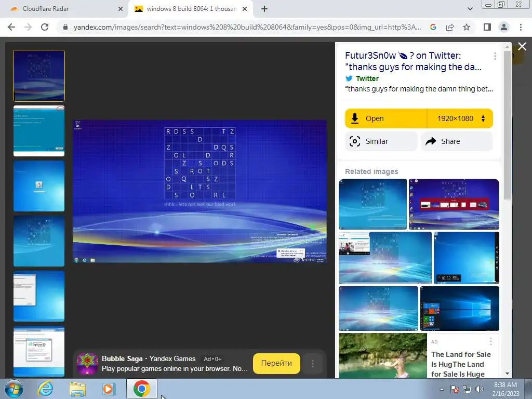This screenshot has width=532, height=399.
Task: Select fourth left-strip thumbnail with letter grid
Action: tap(39, 241)
